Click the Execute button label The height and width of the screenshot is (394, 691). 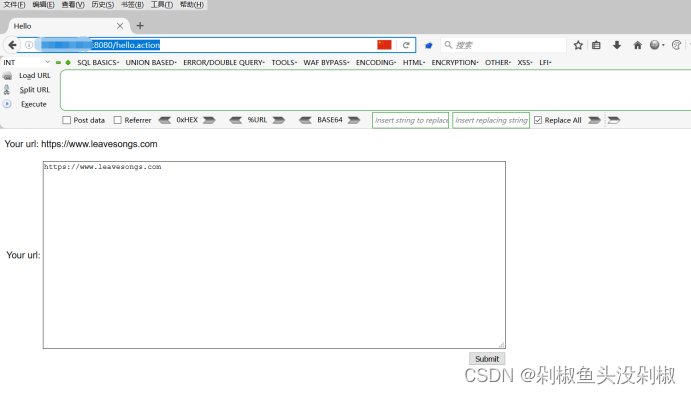pyautogui.click(x=33, y=104)
